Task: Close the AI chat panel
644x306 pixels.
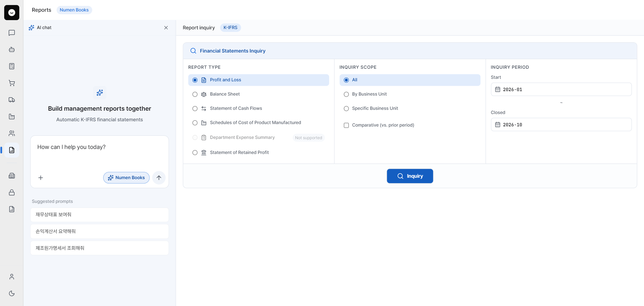Action: pos(166,28)
